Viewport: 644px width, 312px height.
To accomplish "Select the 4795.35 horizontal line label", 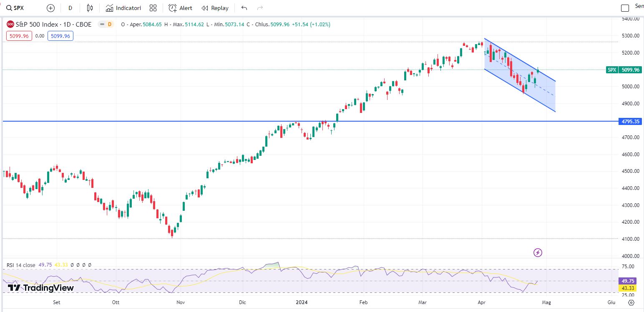I will pos(629,122).
